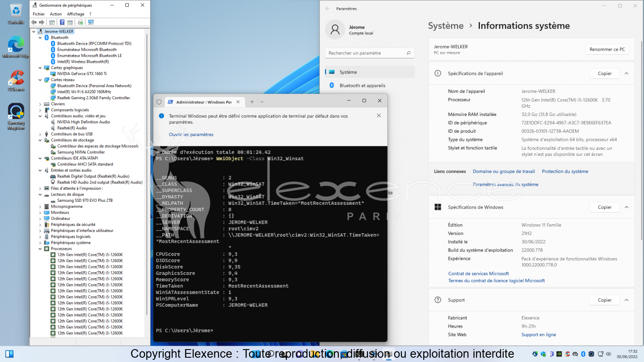Expand the Moniteurs category
Image resolution: width=644 pixels, height=362 pixels.
click(40, 213)
